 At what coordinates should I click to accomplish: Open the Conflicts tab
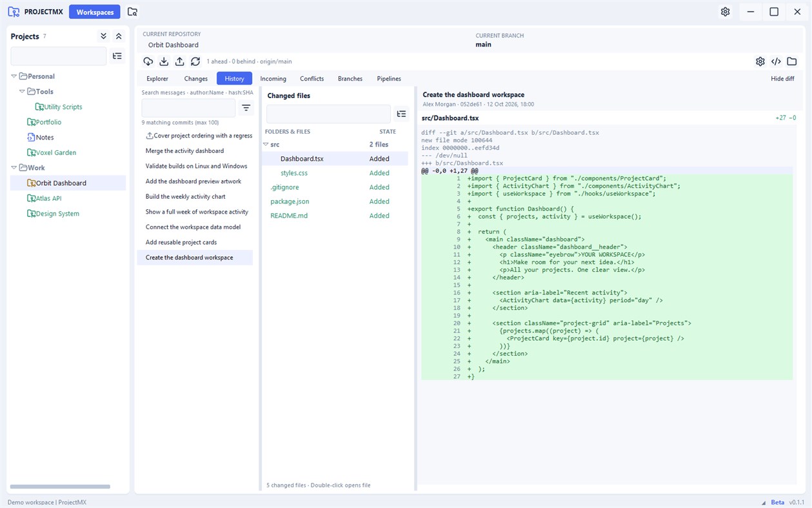[x=312, y=79]
